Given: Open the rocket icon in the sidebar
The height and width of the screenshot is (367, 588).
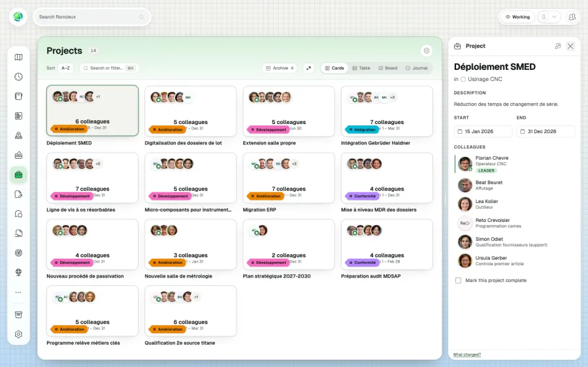Looking at the screenshot, I should (18, 136).
